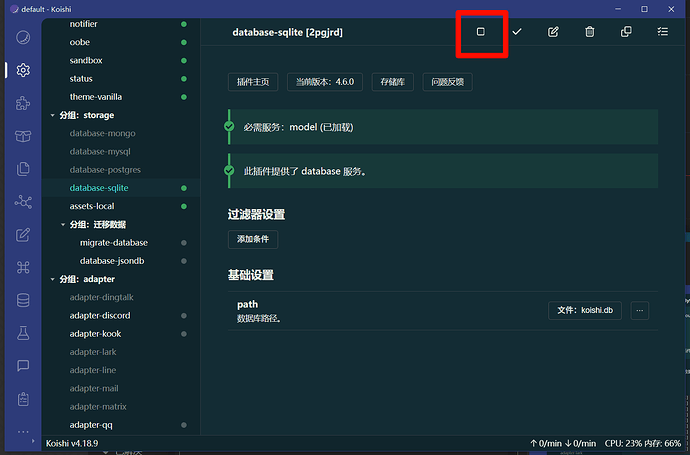The width and height of the screenshot is (690, 455).
Task: Click the rename pencil icon in header
Action: point(553,32)
